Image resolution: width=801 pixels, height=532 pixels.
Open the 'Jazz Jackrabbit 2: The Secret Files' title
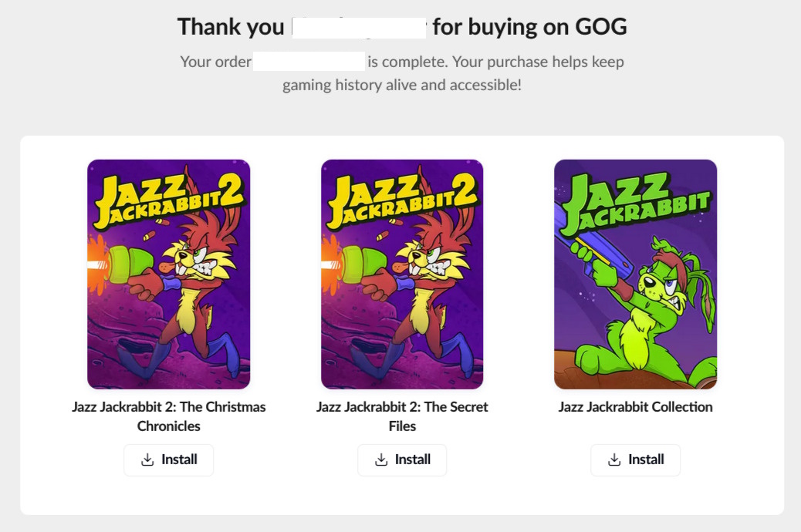click(402, 416)
